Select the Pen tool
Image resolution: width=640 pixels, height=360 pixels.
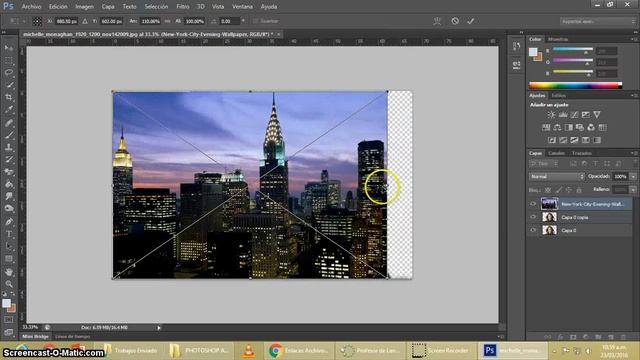coord(9,222)
